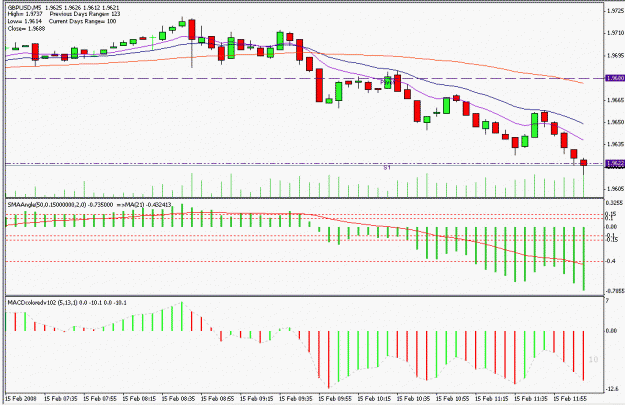Click the GBPUSD,M5 chart title text
This screenshot has width=625, height=405.
click(x=24, y=8)
